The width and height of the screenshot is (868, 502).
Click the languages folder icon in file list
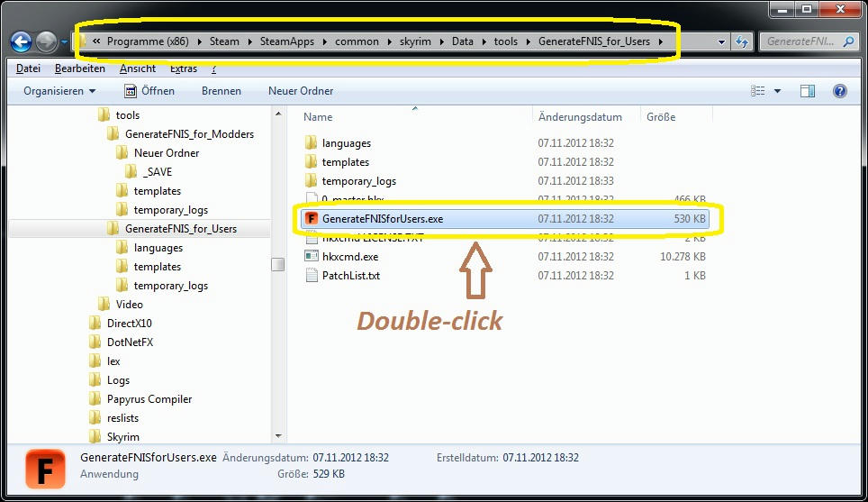coord(312,143)
